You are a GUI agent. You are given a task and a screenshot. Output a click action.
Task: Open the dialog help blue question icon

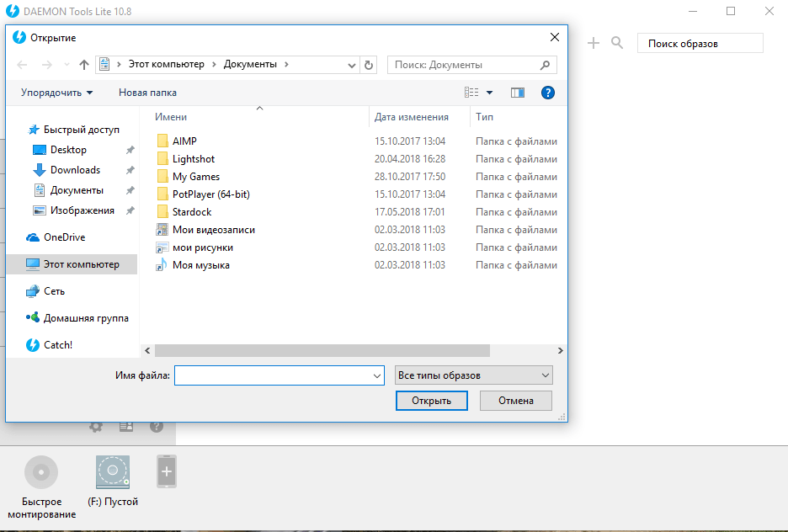click(x=548, y=93)
